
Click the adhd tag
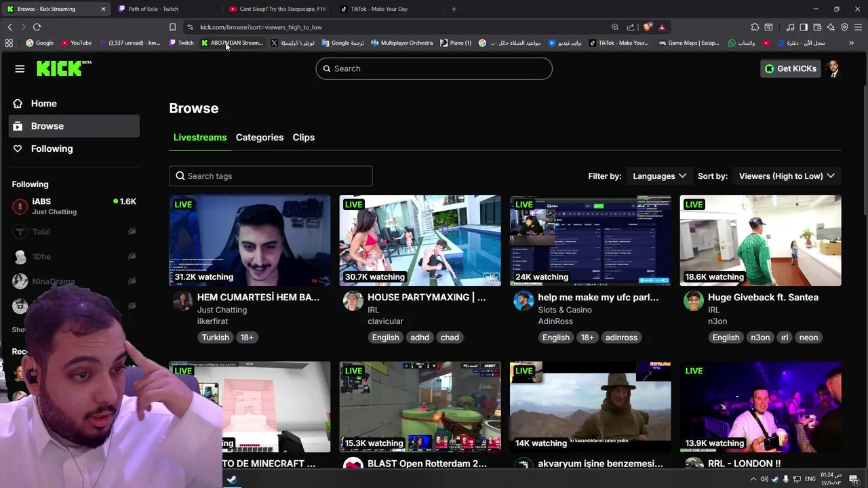(420, 338)
